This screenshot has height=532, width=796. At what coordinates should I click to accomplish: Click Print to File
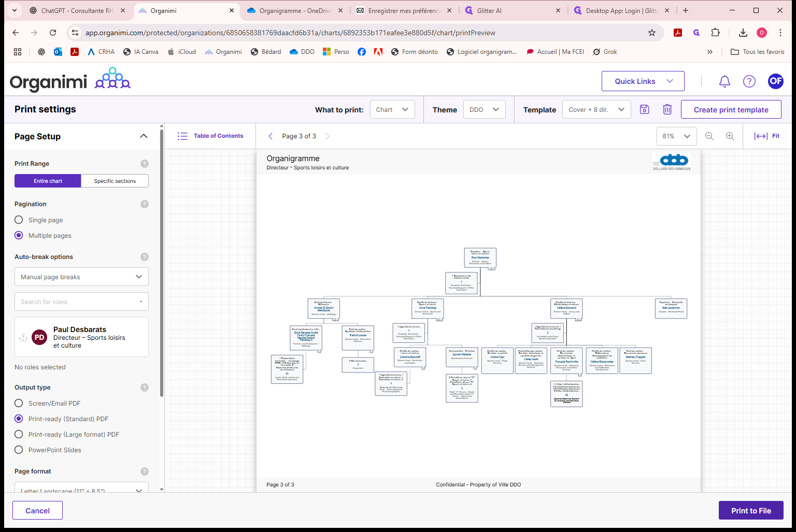click(751, 510)
